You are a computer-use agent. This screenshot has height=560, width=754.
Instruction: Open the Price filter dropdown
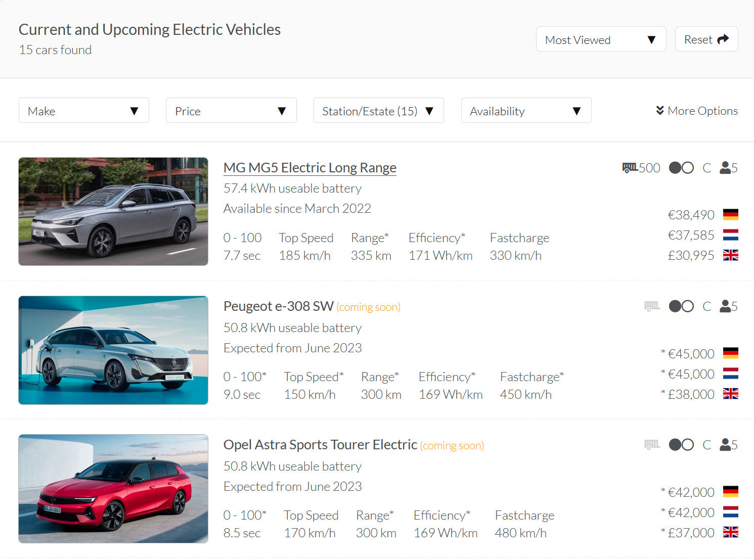(x=231, y=111)
